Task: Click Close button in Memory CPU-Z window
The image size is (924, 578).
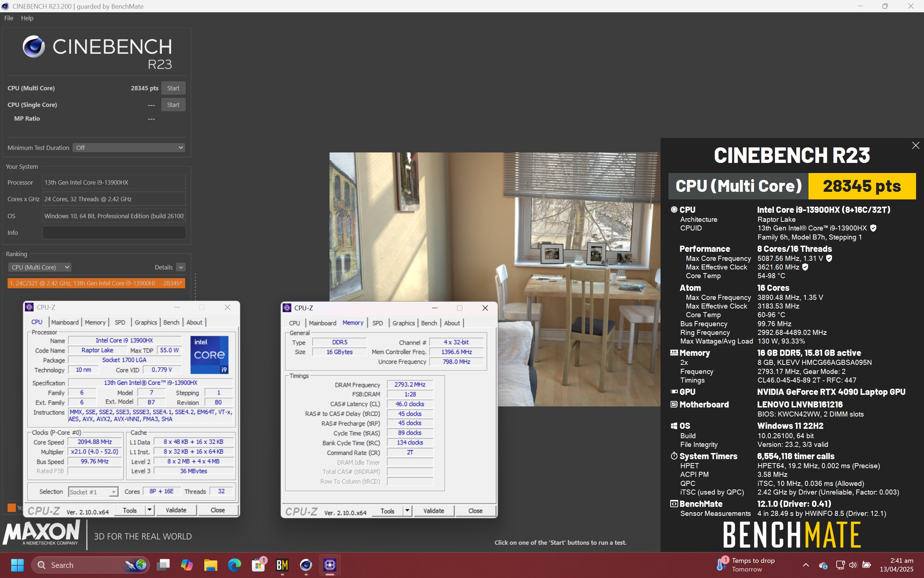Action: pyautogui.click(x=475, y=511)
